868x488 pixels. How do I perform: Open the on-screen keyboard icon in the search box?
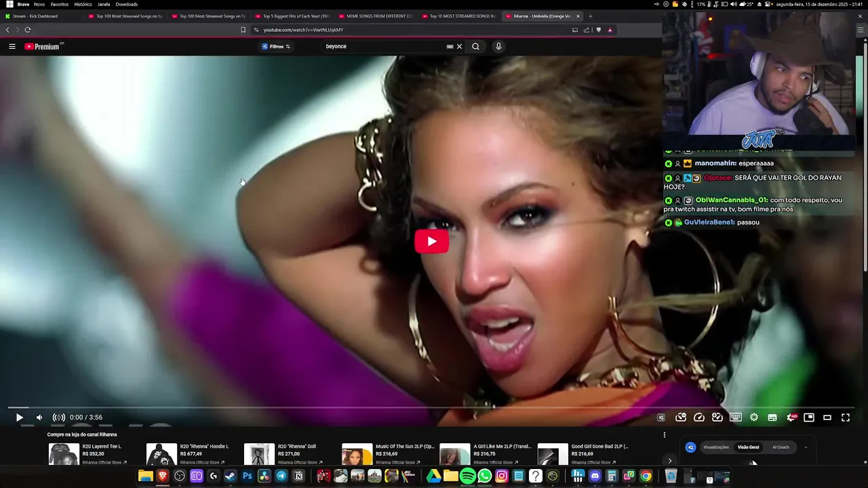click(x=450, y=47)
